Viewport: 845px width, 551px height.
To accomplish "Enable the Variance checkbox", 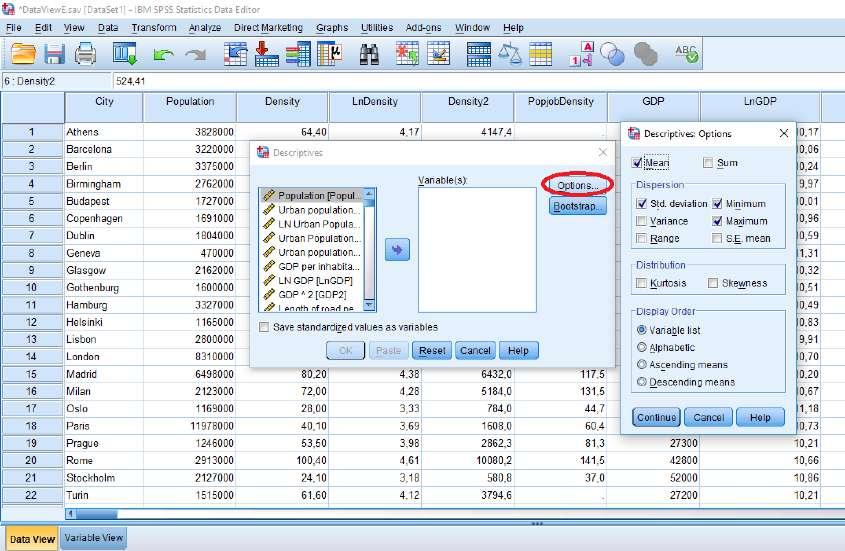I will tap(641, 221).
